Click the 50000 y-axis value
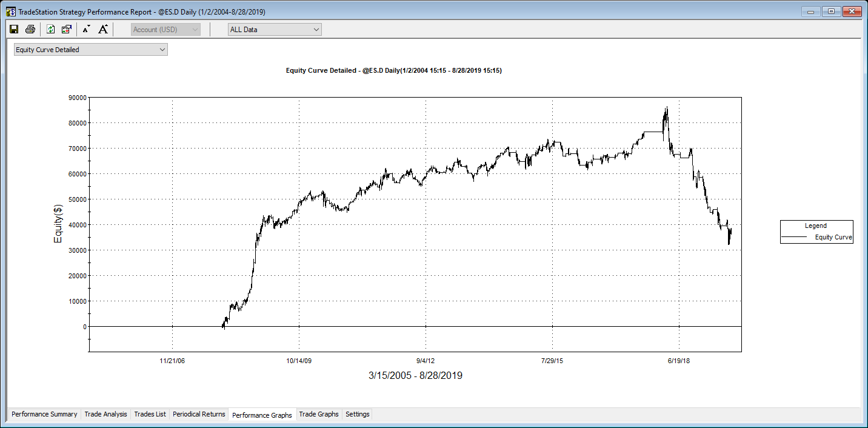This screenshot has height=428, width=868. [77, 199]
